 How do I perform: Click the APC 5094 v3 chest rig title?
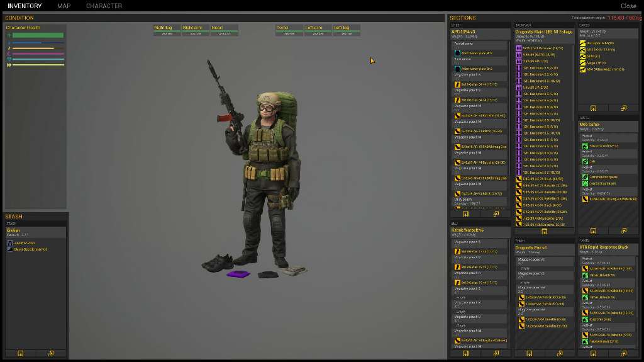click(x=463, y=31)
